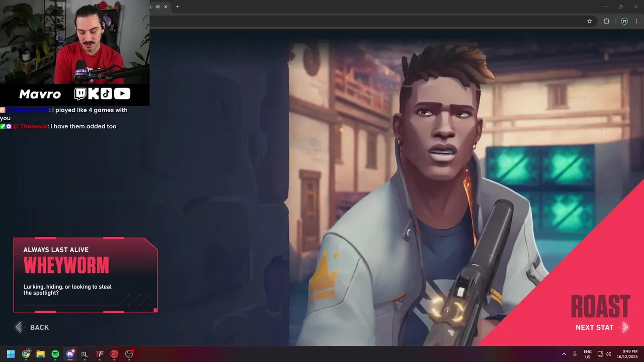Screen dimensions: 644x362
Task: Mute the tab via speaker icon
Action: click(x=157, y=7)
